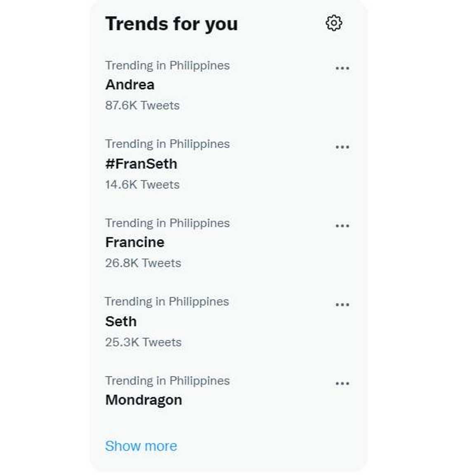Select the 26.8K Tweets text below Francine
462x476 pixels.
coord(143,263)
